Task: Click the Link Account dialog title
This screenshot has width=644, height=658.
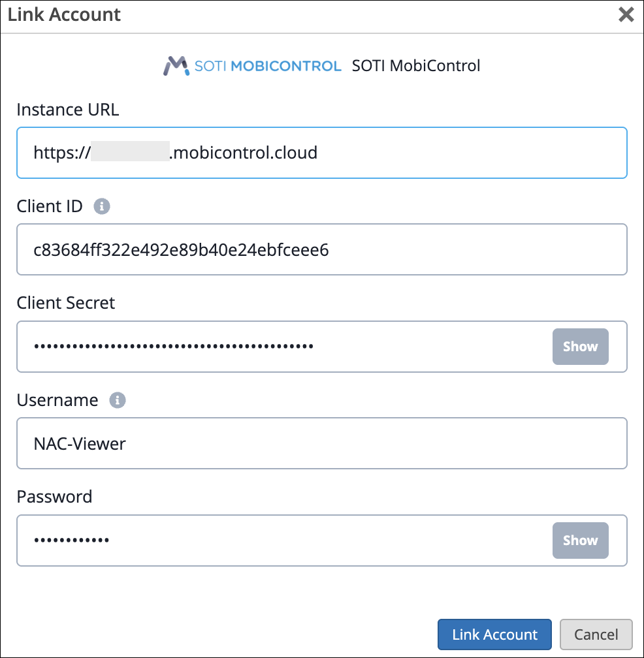Action: click(x=64, y=15)
